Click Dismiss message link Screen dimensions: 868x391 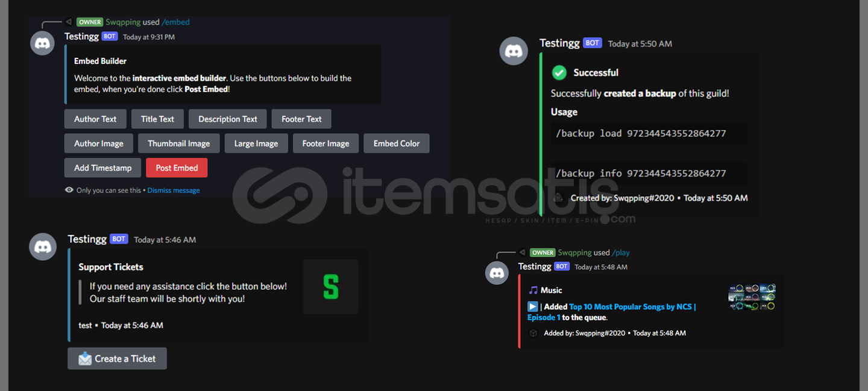(174, 190)
